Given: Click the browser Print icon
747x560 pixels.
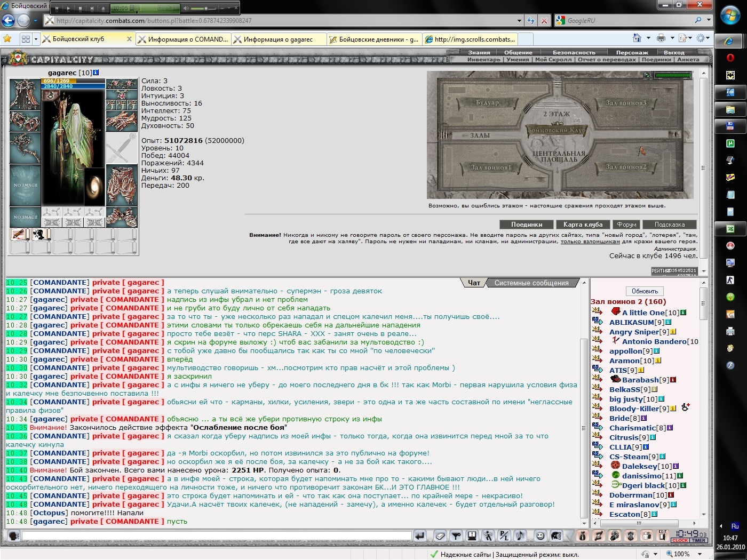Looking at the screenshot, I should 661,38.
